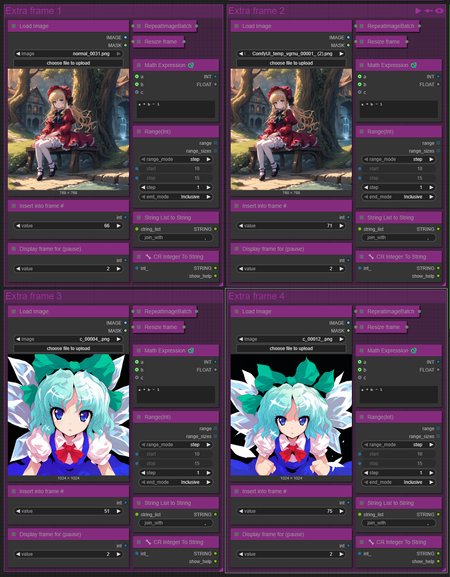Viewport: 450px width, 577px height.
Task: Select next image after normal_0031.png in Extra frame 1
Action: [x=118, y=54]
